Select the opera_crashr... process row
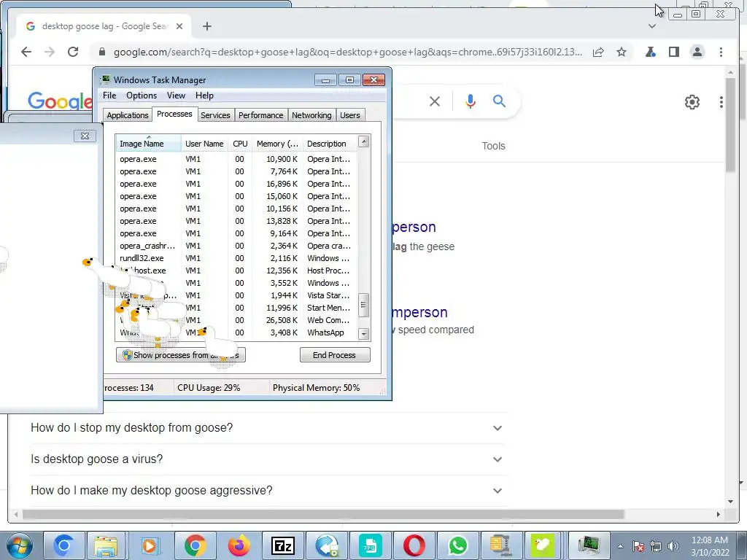747x560 pixels. point(236,246)
